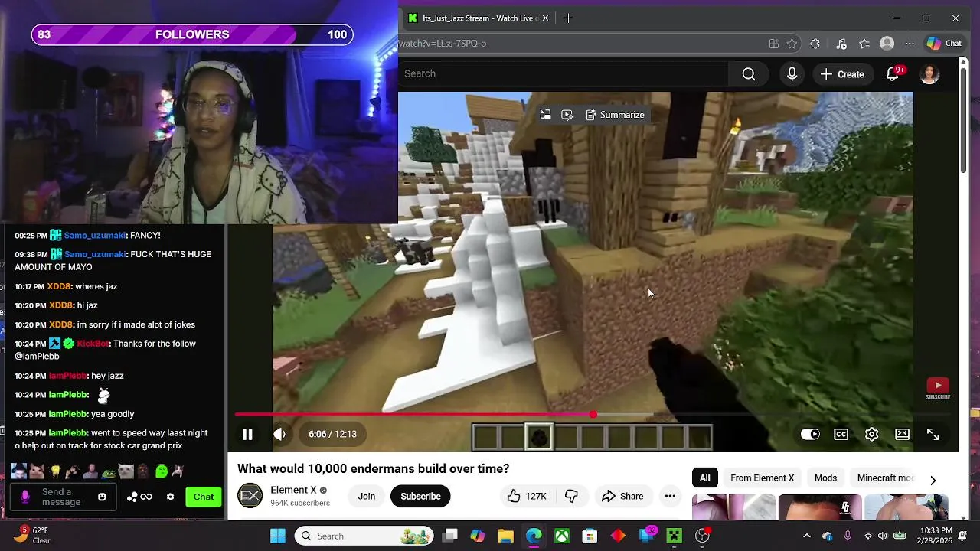Switch video to theater mode
This screenshot has width=980, height=551.
[x=902, y=434]
